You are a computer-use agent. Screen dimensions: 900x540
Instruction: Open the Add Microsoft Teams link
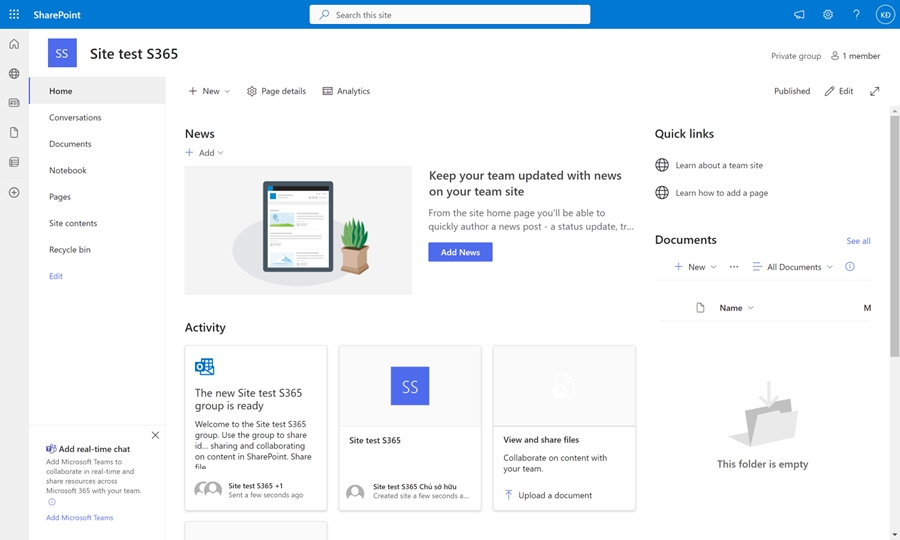tap(80, 518)
